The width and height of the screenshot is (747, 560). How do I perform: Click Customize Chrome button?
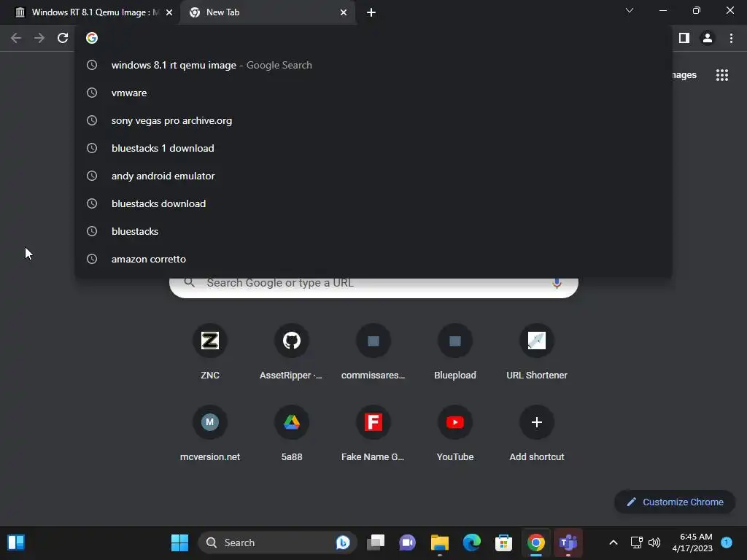click(x=675, y=502)
